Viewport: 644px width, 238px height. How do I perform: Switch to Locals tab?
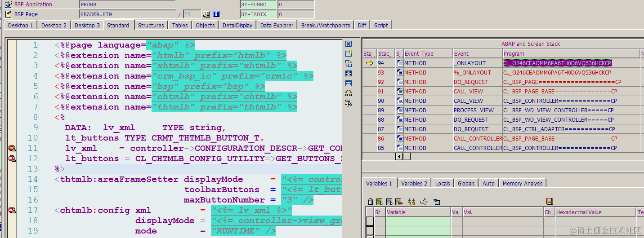click(x=443, y=183)
